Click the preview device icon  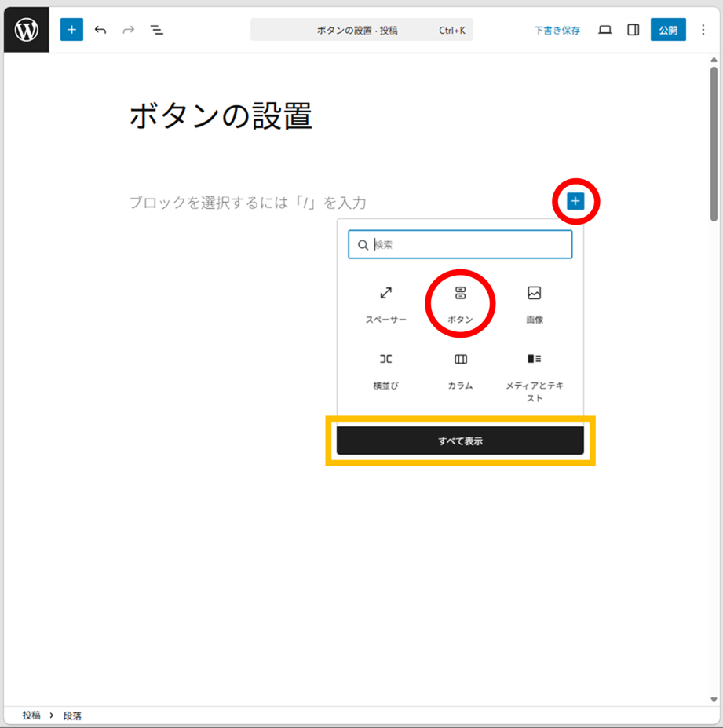tap(604, 30)
